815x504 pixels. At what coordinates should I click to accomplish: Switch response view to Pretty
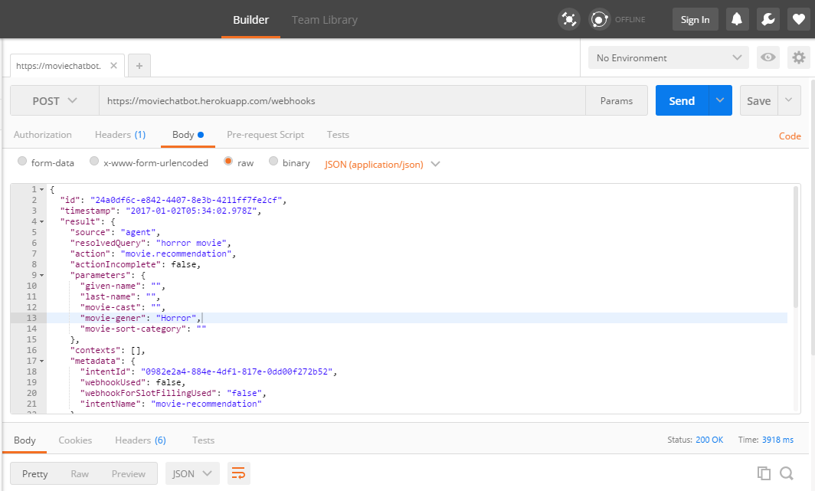click(x=34, y=473)
